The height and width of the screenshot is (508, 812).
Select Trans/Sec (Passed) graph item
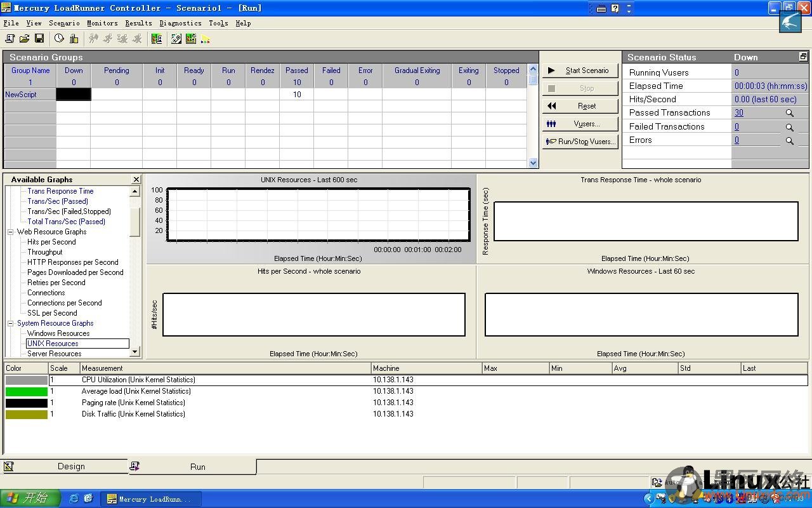58,201
